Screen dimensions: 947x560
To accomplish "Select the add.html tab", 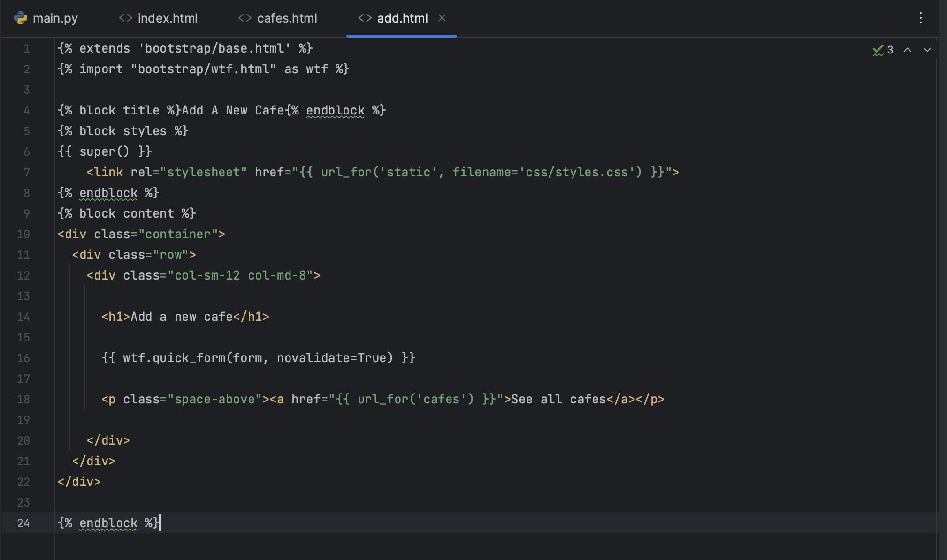I will pos(402,18).
